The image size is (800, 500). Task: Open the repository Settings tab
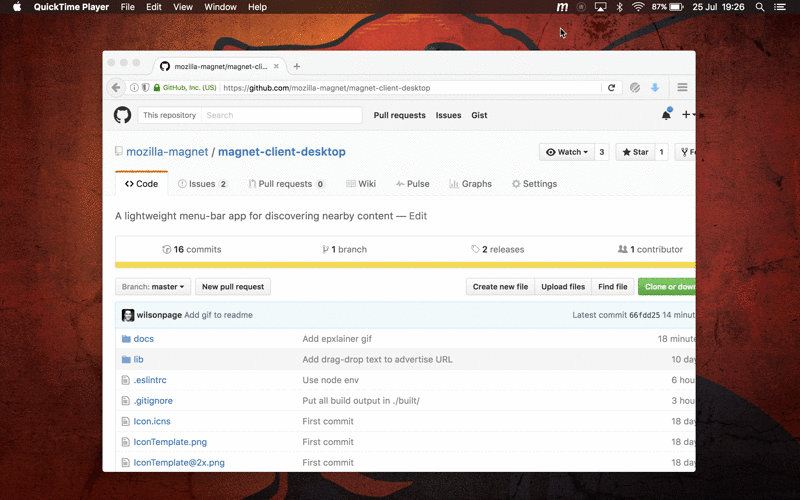click(x=535, y=184)
